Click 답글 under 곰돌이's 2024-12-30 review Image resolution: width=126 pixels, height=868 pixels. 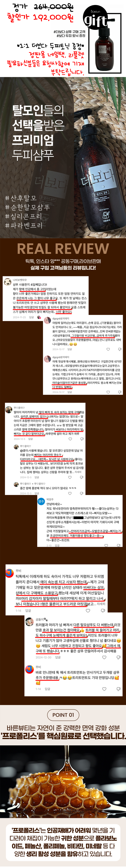tap(58, 657)
